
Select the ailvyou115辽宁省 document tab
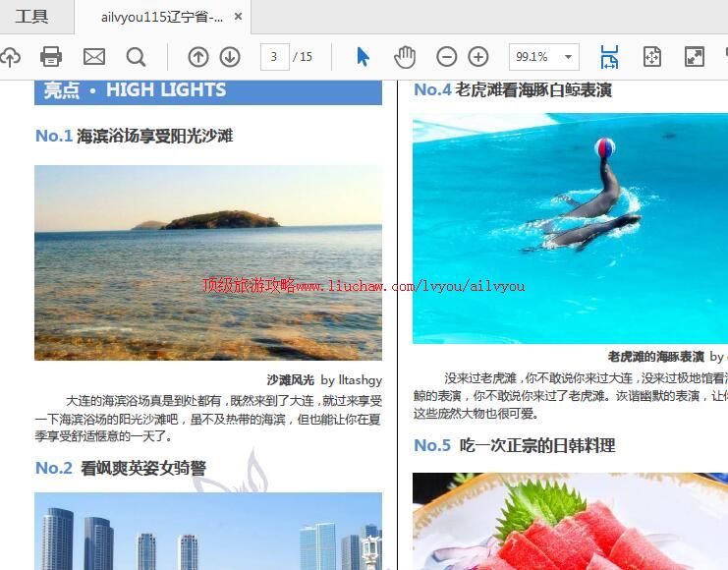click(x=161, y=17)
